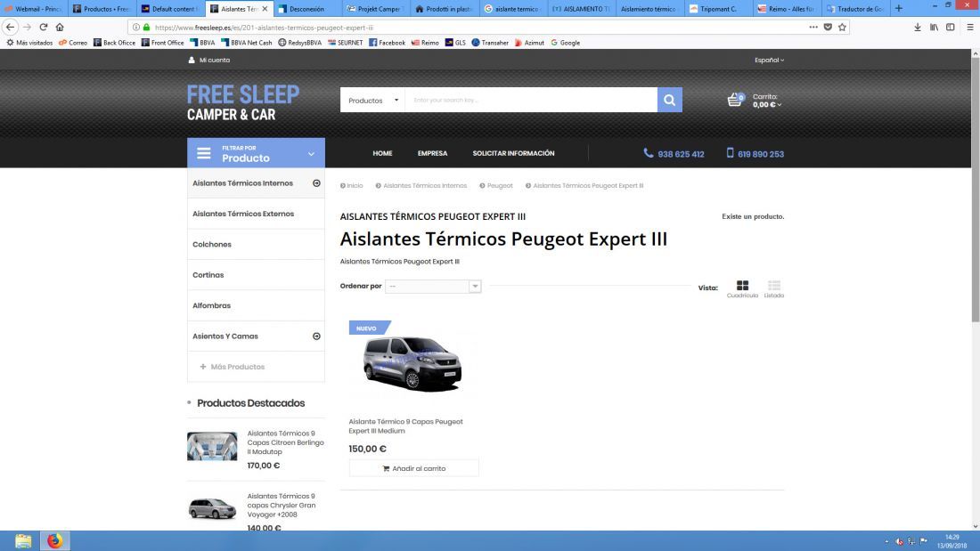Open Firefox from the taskbar
Image resolution: width=980 pixels, height=551 pixels.
coord(55,540)
